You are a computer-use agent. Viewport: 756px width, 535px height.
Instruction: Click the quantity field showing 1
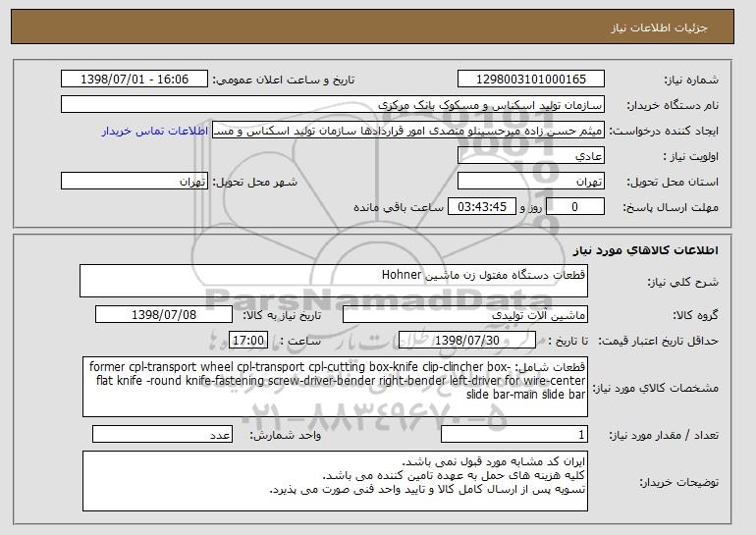514,434
